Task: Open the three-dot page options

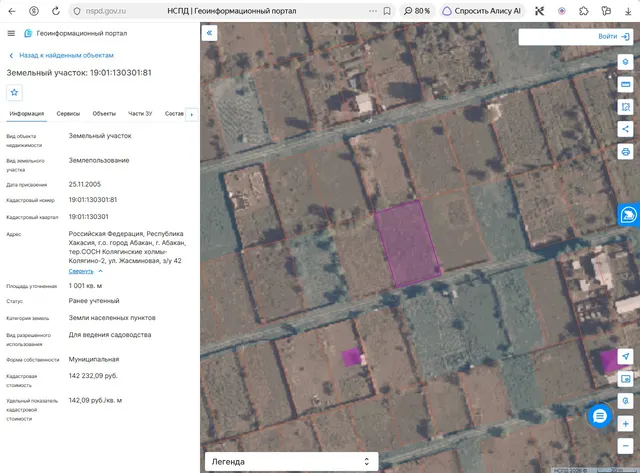Action: 373,11
